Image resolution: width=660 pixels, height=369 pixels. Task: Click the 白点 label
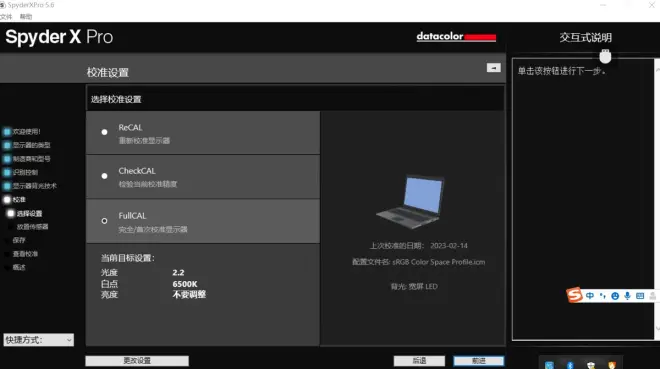tap(109, 284)
